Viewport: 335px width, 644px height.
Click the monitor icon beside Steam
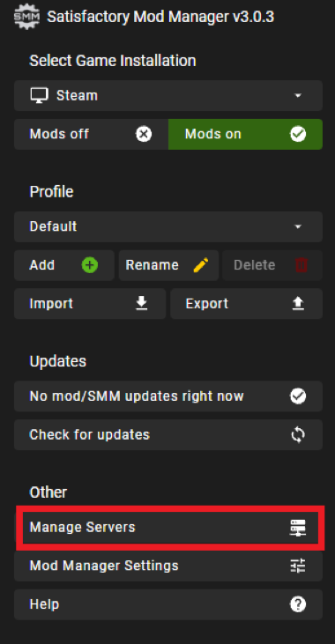click(x=40, y=95)
